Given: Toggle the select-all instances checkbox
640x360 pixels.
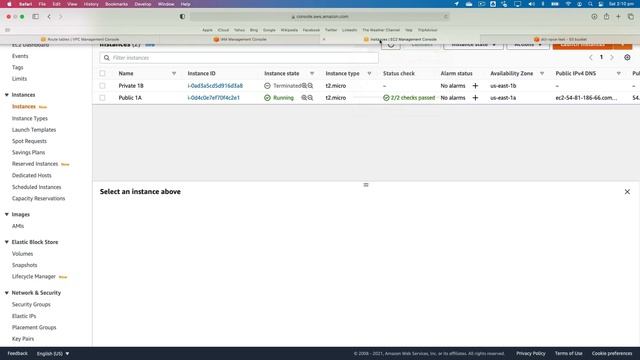Looking at the screenshot, I should (102, 73).
